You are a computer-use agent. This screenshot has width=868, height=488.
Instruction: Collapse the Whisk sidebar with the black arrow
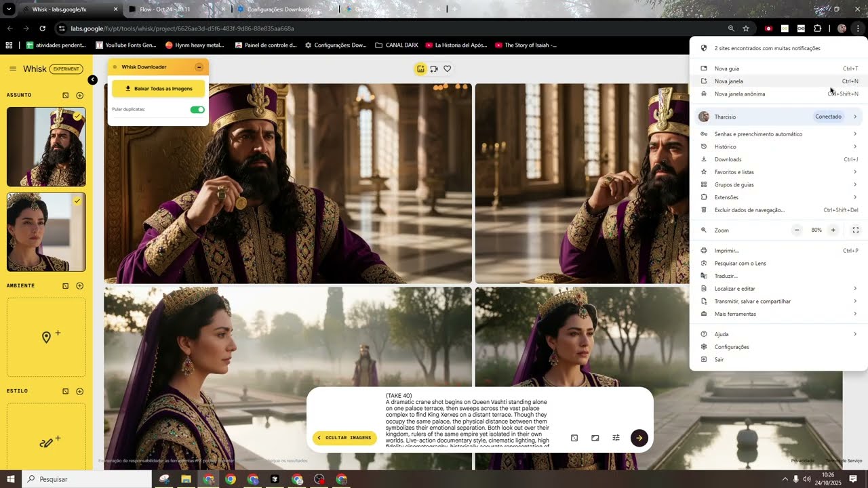click(x=93, y=80)
